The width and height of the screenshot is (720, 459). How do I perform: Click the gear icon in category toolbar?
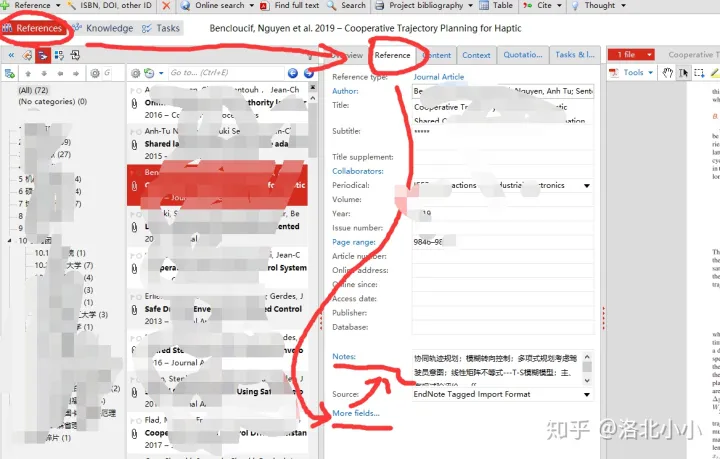95,73
